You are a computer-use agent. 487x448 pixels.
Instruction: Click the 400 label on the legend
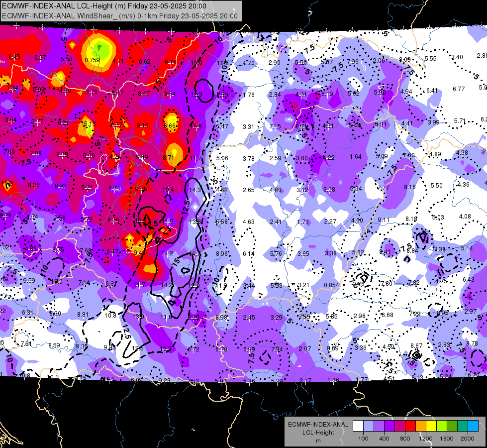pyautogui.click(x=384, y=439)
